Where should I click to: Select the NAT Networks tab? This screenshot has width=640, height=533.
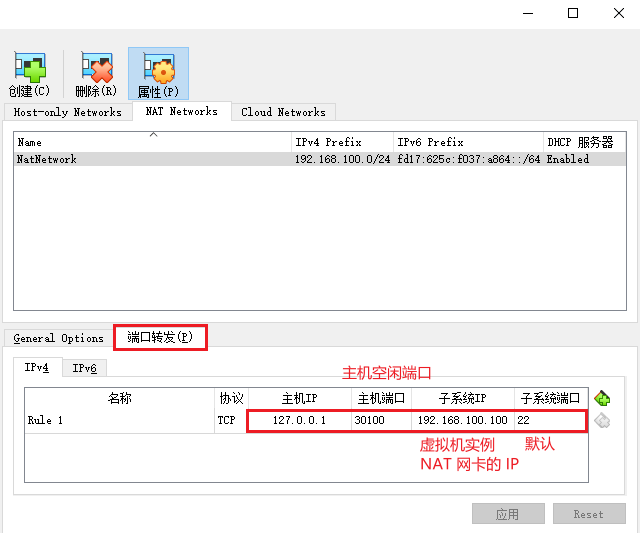point(181,111)
